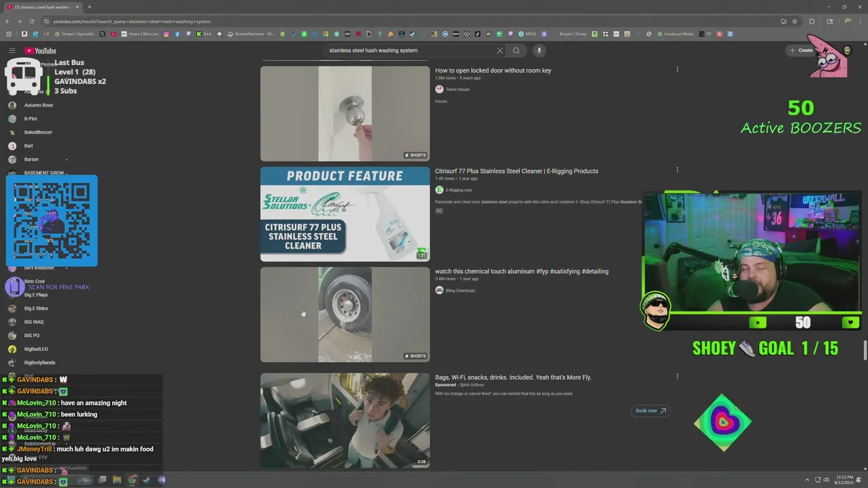This screenshot has height=488, width=868.
Task: Open BIG IRAQ subscription in sidebar
Action: (x=34, y=322)
